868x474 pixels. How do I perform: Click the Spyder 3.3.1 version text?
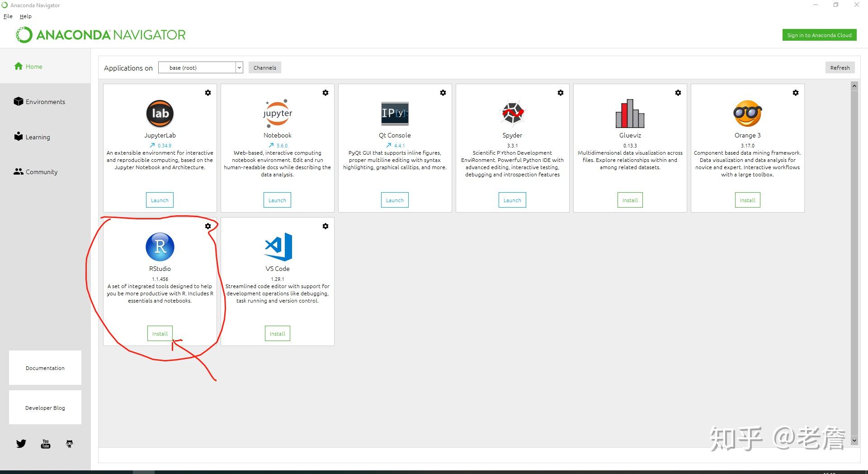tap(512, 146)
